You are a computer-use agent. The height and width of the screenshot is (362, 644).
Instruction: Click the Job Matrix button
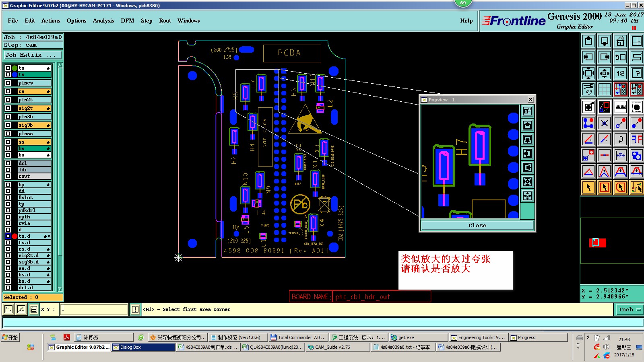pos(33,55)
